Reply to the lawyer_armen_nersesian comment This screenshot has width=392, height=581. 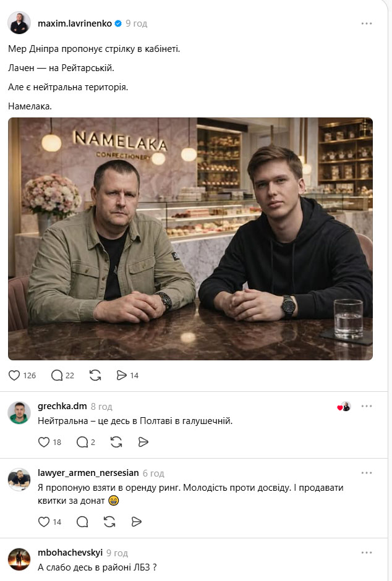[x=82, y=522]
